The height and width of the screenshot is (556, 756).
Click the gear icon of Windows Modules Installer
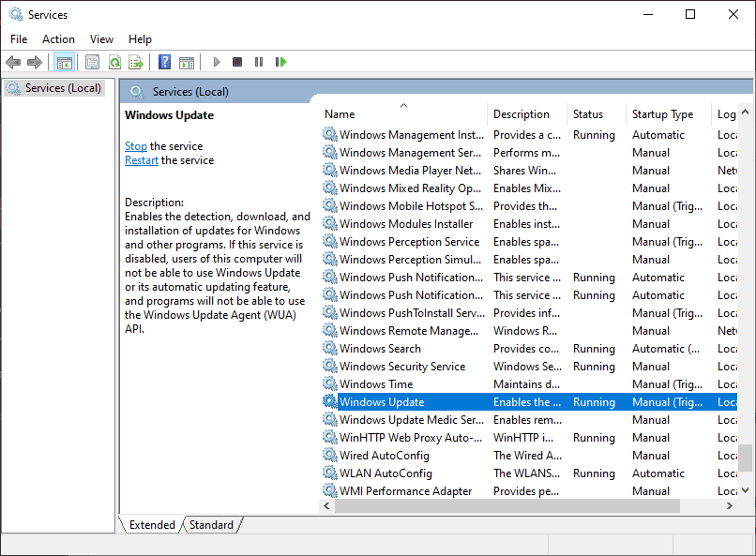(x=330, y=223)
